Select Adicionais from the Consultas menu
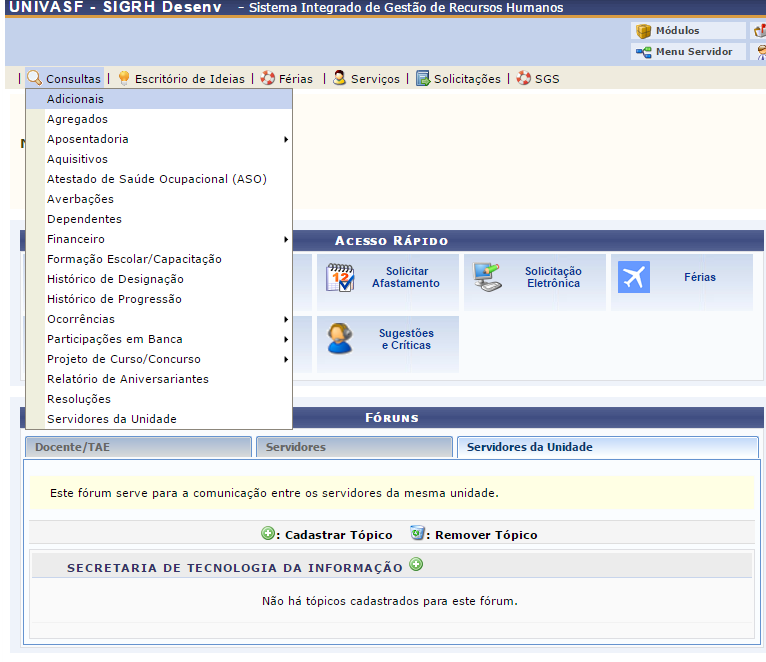This screenshot has height=662, width=766. [75, 99]
